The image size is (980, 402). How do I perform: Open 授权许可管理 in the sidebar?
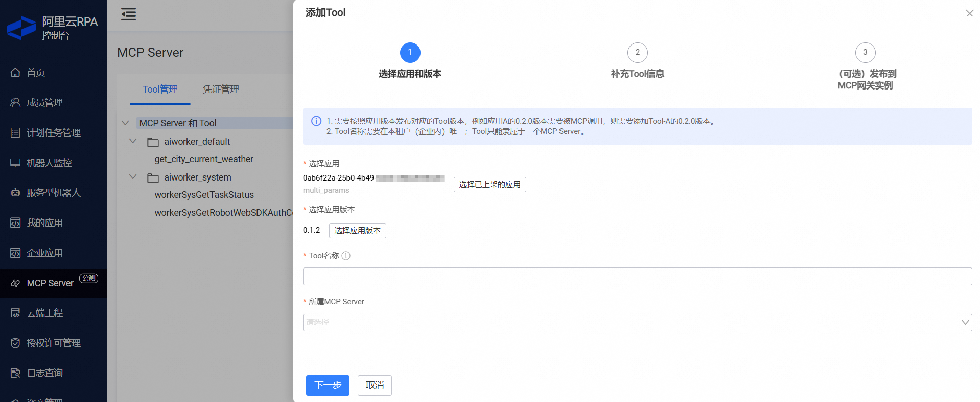click(x=54, y=343)
